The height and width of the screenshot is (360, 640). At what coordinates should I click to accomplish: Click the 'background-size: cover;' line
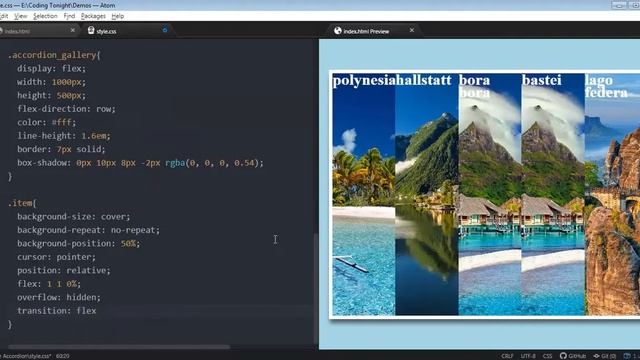(73, 217)
